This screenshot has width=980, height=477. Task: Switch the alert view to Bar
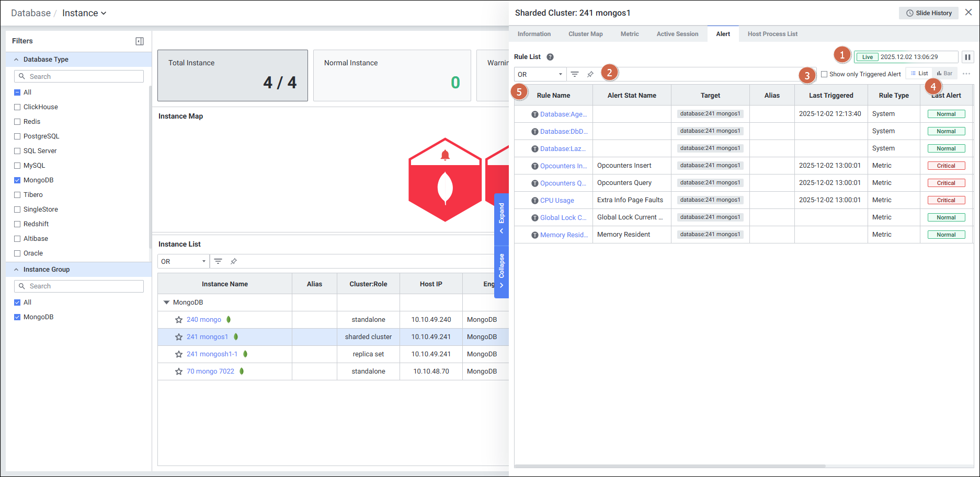click(945, 74)
